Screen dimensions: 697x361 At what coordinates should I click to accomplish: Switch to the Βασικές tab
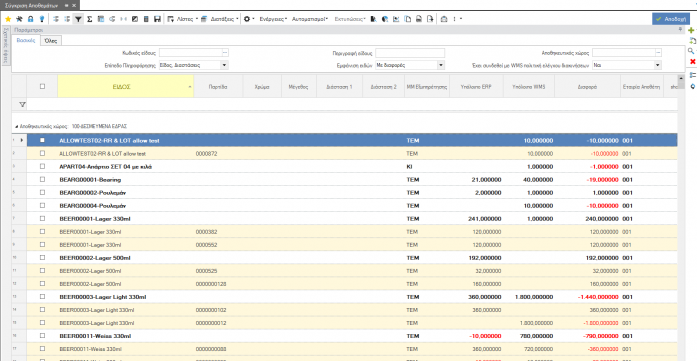pyautogui.click(x=26, y=40)
